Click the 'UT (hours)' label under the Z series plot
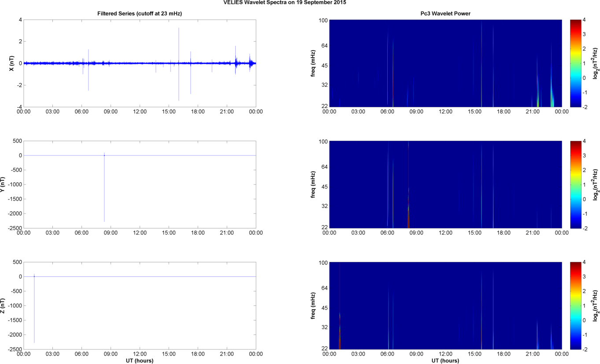 click(140, 360)
